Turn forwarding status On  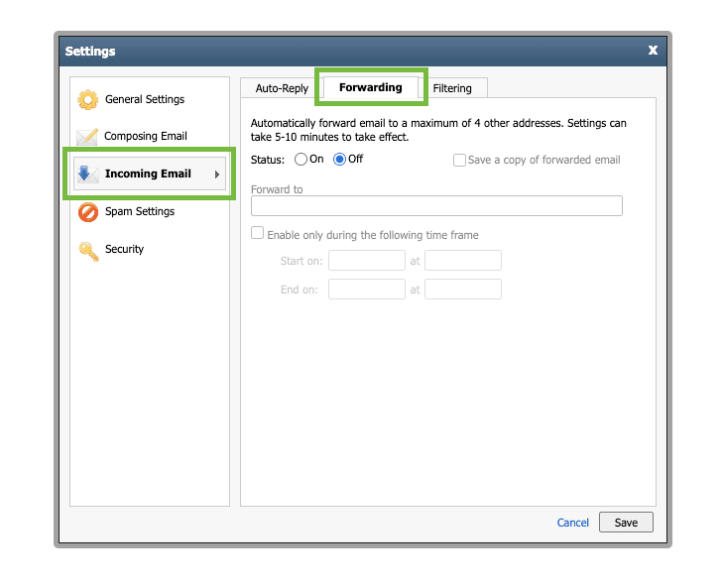(x=301, y=160)
